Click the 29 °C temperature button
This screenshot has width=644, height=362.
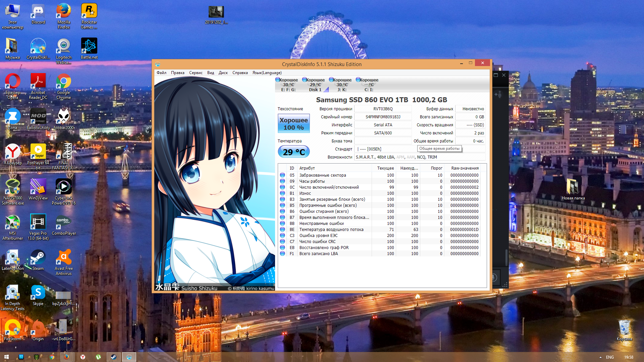click(x=293, y=152)
